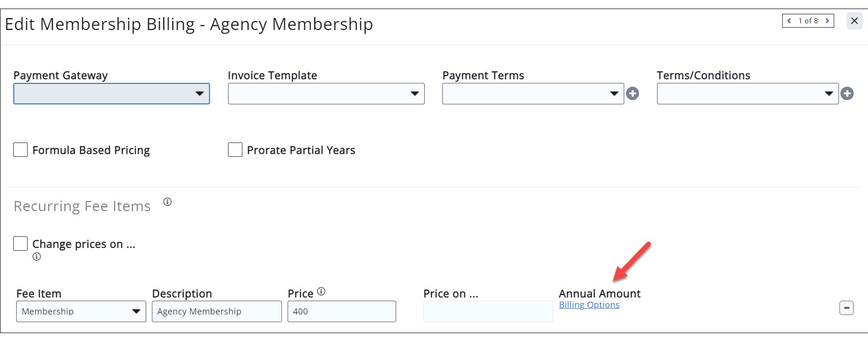This screenshot has width=868, height=345.
Task: Enable Formula Based Pricing
Action: click(x=20, y=150)
